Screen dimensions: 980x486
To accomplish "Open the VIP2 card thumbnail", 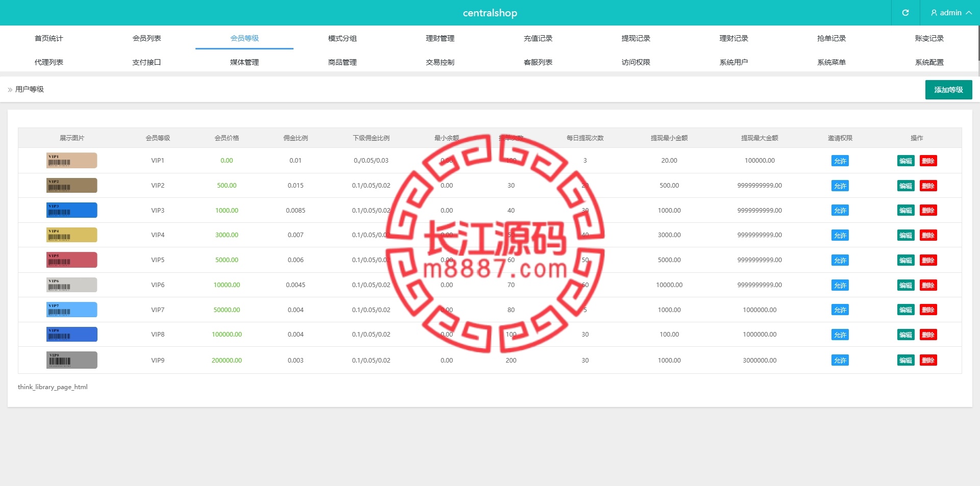I will (72, 186).
